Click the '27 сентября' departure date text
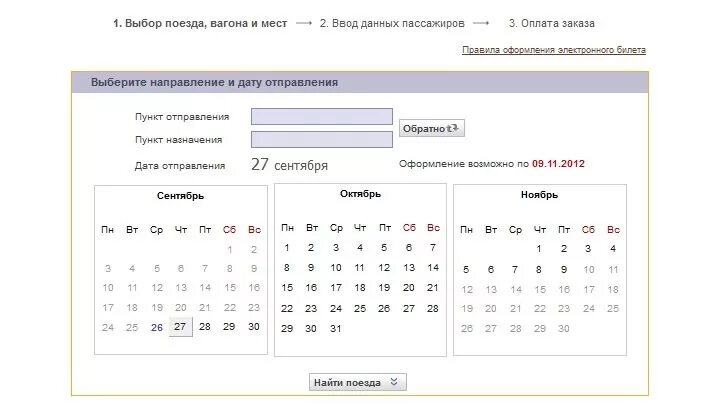Image resolution: width=727 pixels, height=409 pixels. point(289,165)
